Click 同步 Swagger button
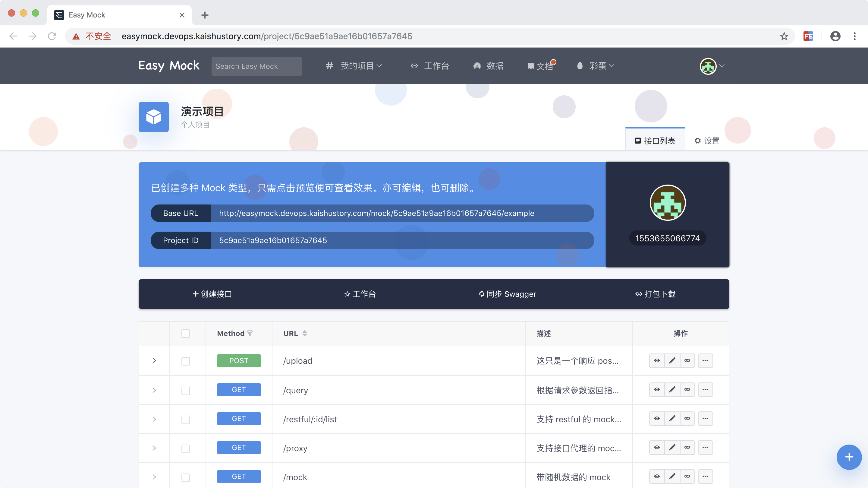 (508, 294)
